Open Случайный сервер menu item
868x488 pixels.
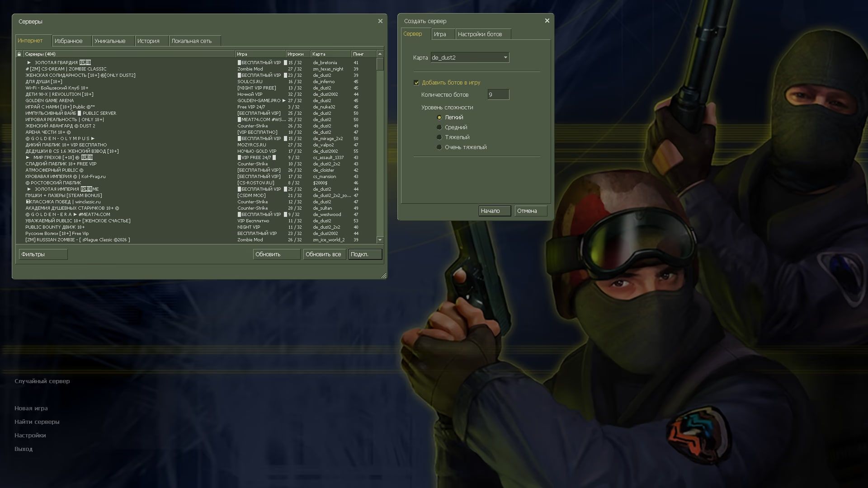point(42,381)
